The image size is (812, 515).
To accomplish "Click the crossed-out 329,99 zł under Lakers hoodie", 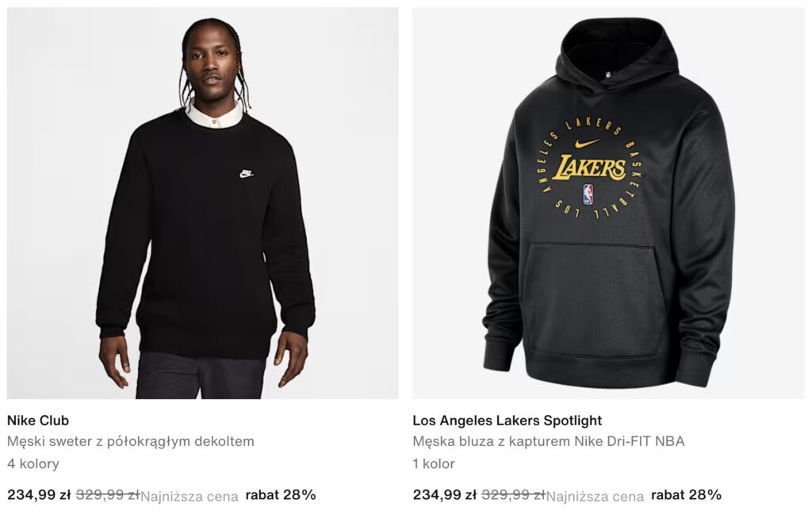I will (513, 495).
